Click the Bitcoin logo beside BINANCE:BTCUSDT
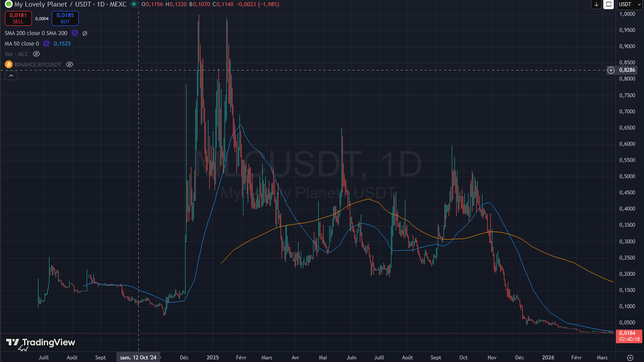This screenshot has width=644, height=362. (9, 64)
